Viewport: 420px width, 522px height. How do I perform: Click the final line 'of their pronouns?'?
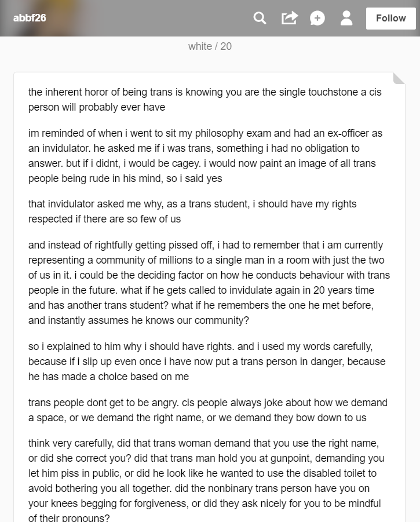pos(69,518)
